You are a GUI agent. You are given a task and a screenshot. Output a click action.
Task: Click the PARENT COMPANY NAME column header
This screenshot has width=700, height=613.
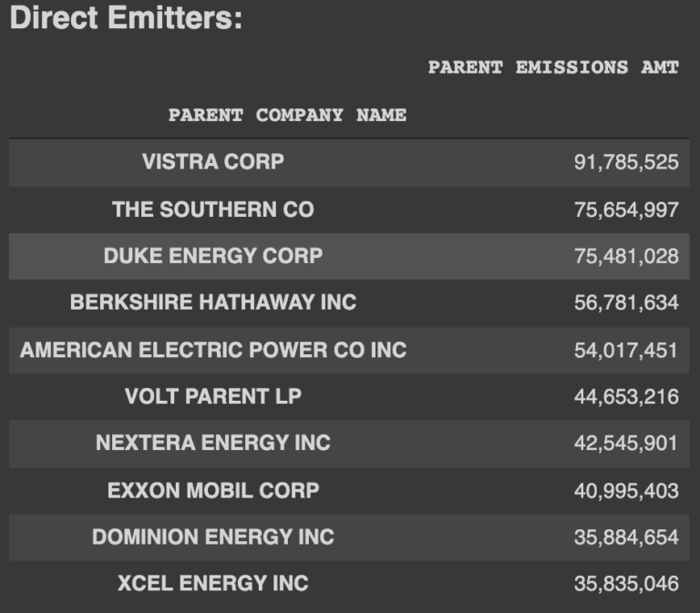pyautogui.click(x=287, y=115)
